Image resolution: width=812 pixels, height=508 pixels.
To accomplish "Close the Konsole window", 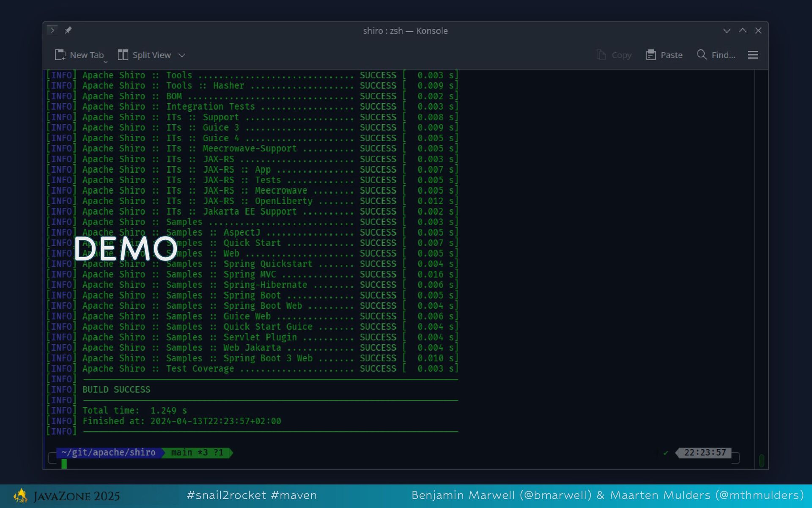I will [758, 30].
